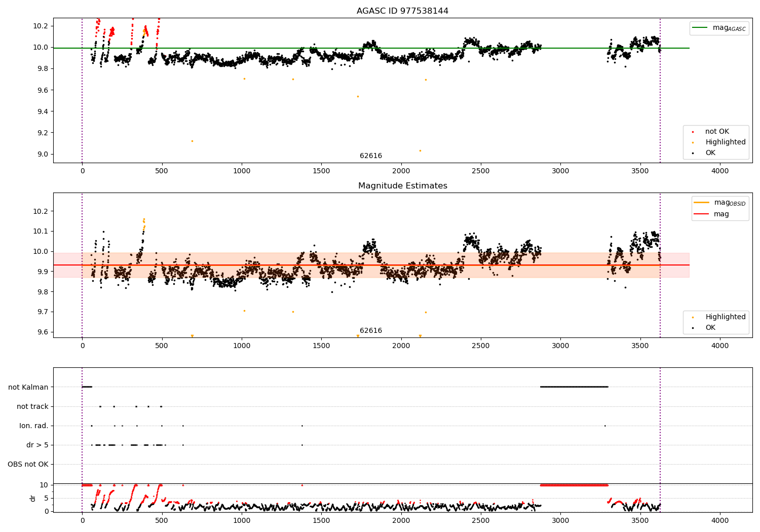Click y-axis tick '9.0' in top plot
Screen dimensions: 760x532
coord(43,154)
